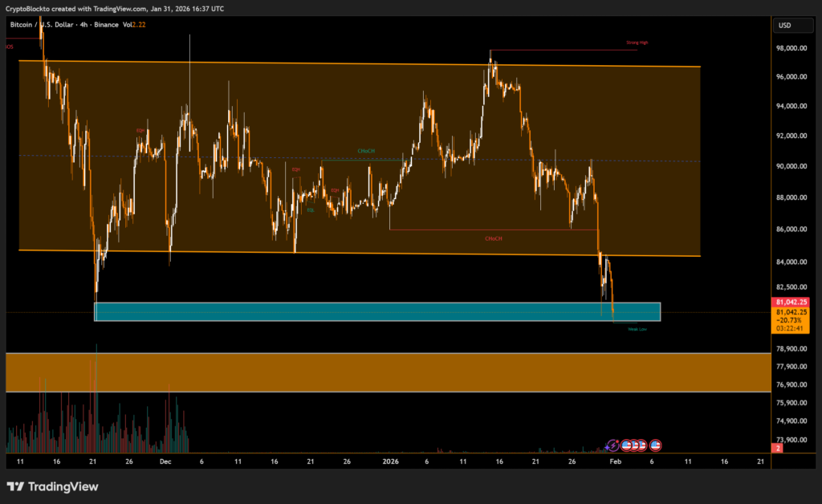The width and height of the screenshot is (822, 504).
Task: Open the USD currency selector
Action: coord(784,26)
